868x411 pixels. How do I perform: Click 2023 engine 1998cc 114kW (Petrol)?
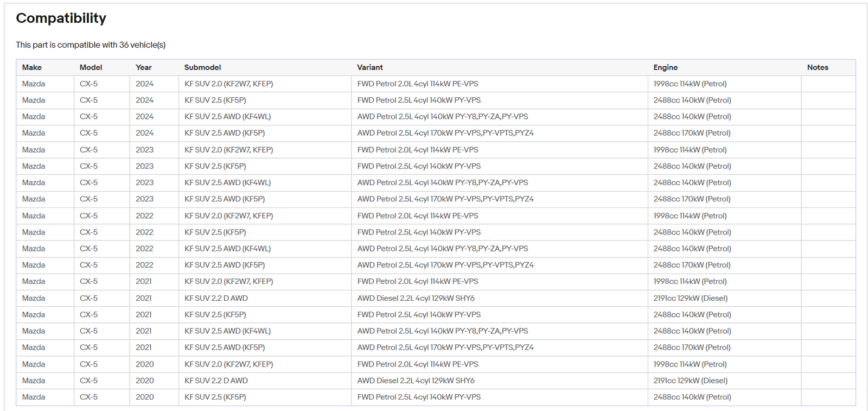[x=690, y=150]
